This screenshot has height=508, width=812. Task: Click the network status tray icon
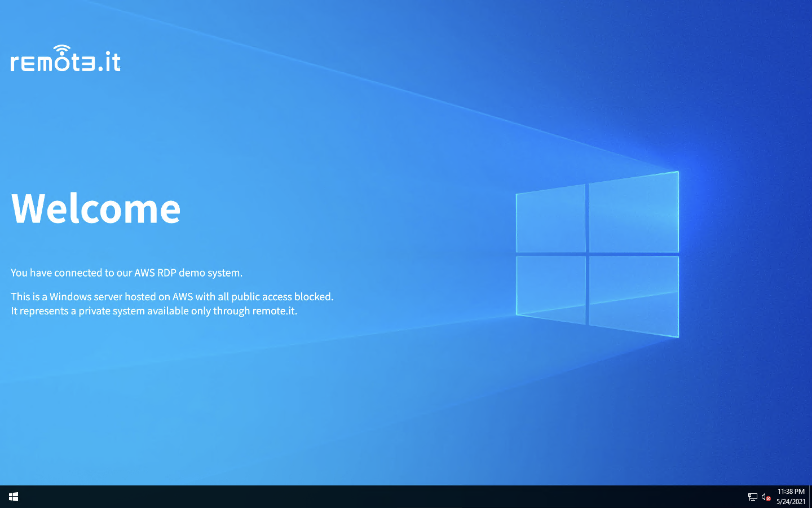(752, 497)
